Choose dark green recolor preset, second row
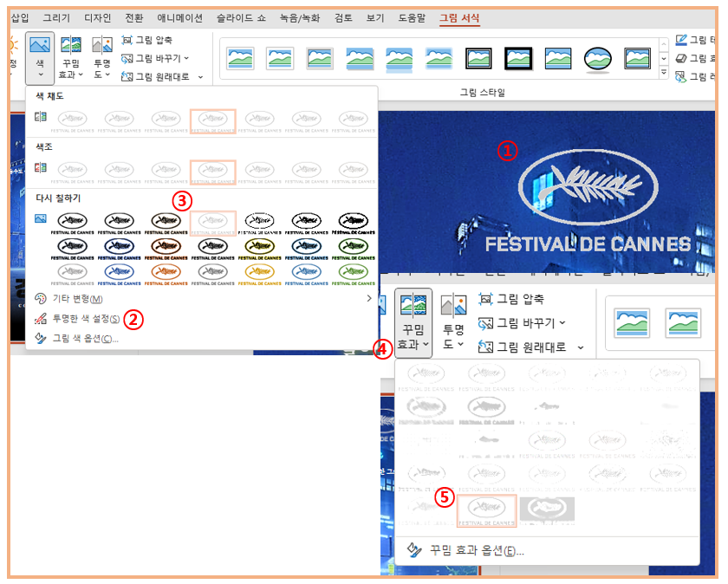 (x=354, y=250)
